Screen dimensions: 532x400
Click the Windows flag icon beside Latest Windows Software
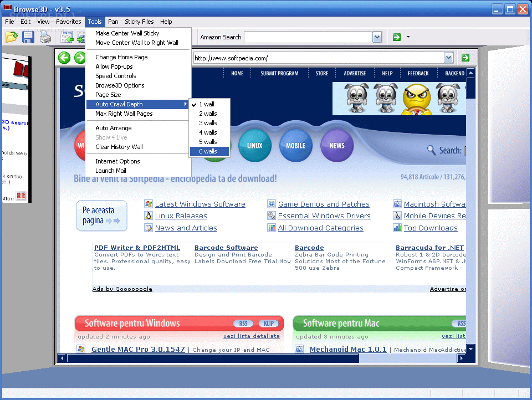pyautogui.click(x=149, y=204)
